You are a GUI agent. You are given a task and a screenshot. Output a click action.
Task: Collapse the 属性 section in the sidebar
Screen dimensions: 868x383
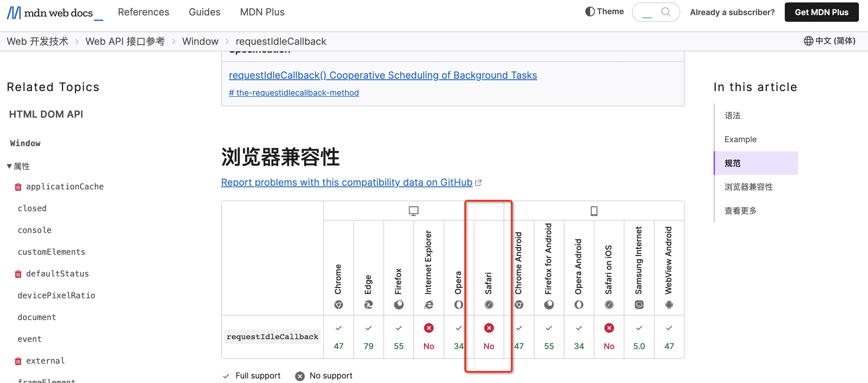coord(9,166)
